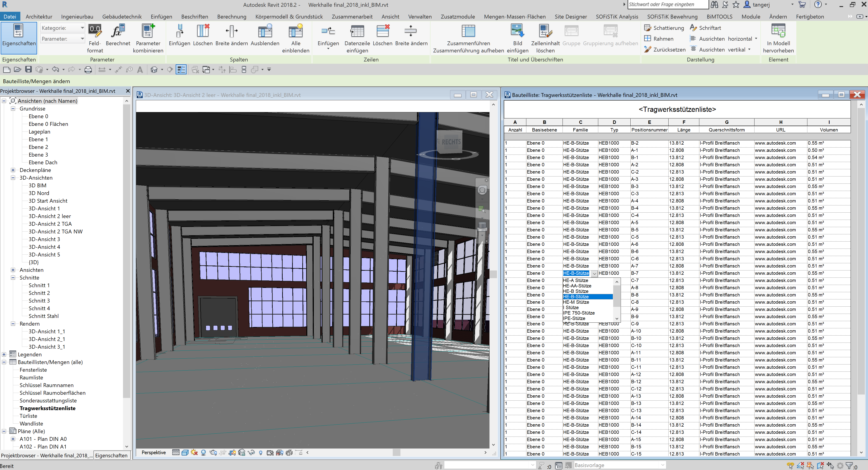Toggle shadows in the view control bar
Screen dimensions: 868x470
click(x=194, y=453)
